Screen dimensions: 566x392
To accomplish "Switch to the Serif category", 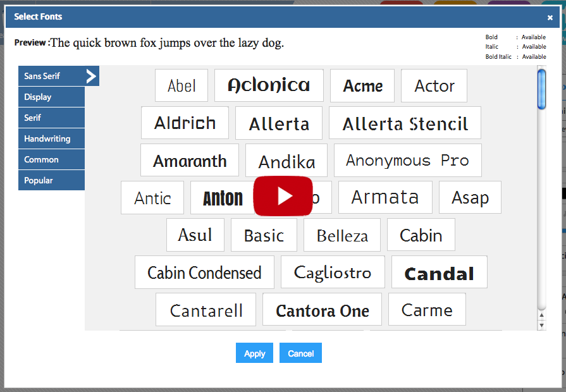I will (52, 118).
